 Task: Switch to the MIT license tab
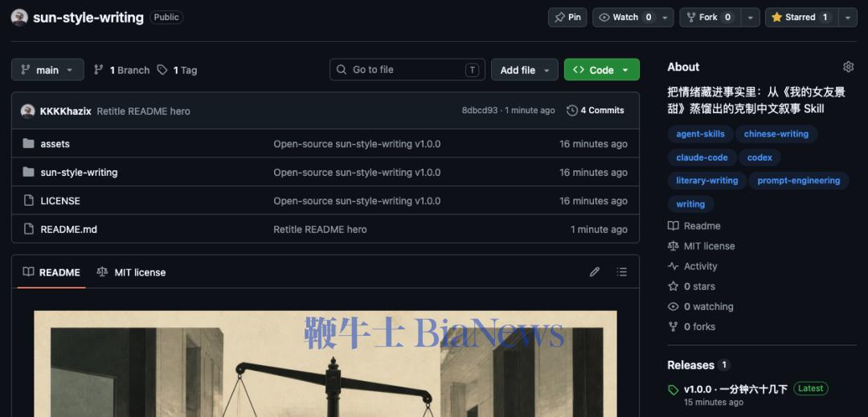coord(131,272)
